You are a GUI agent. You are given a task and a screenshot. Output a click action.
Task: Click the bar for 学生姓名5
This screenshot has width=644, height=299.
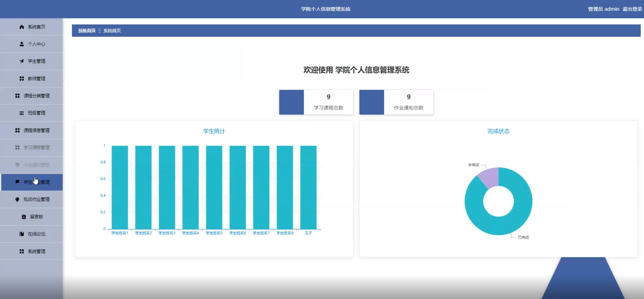pyautogui.click(x=214, y=187)
